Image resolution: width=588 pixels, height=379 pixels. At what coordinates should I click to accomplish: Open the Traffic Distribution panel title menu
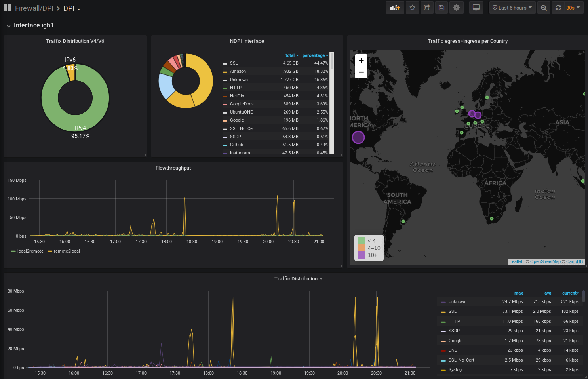(x=298, y=278)
